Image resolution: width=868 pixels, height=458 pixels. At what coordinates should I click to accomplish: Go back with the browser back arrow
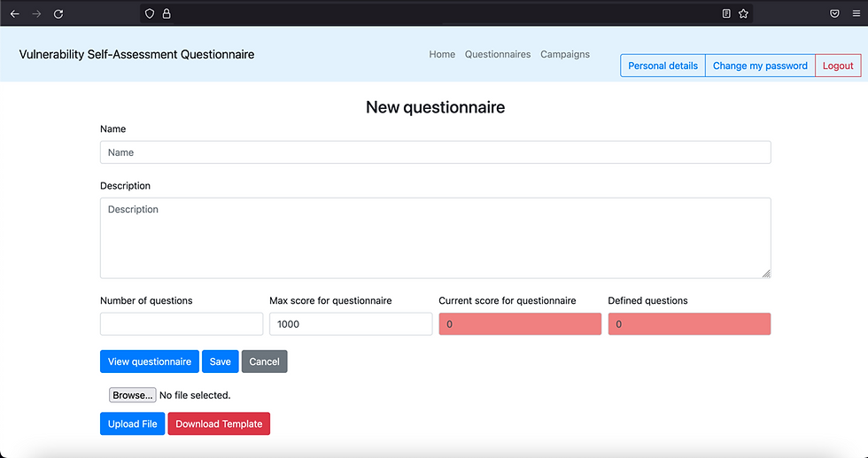[x=15, y=14]
